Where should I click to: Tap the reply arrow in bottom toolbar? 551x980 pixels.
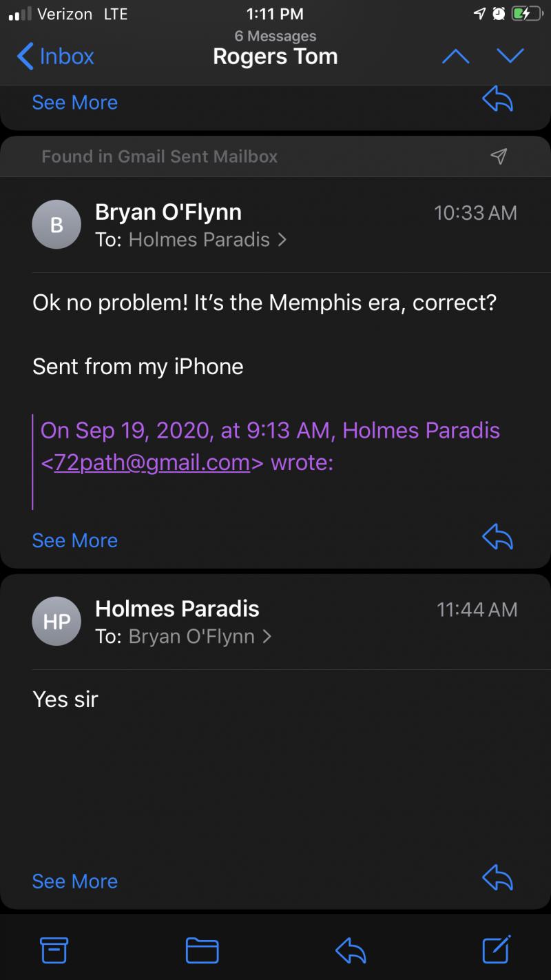[x=351, y=951]
